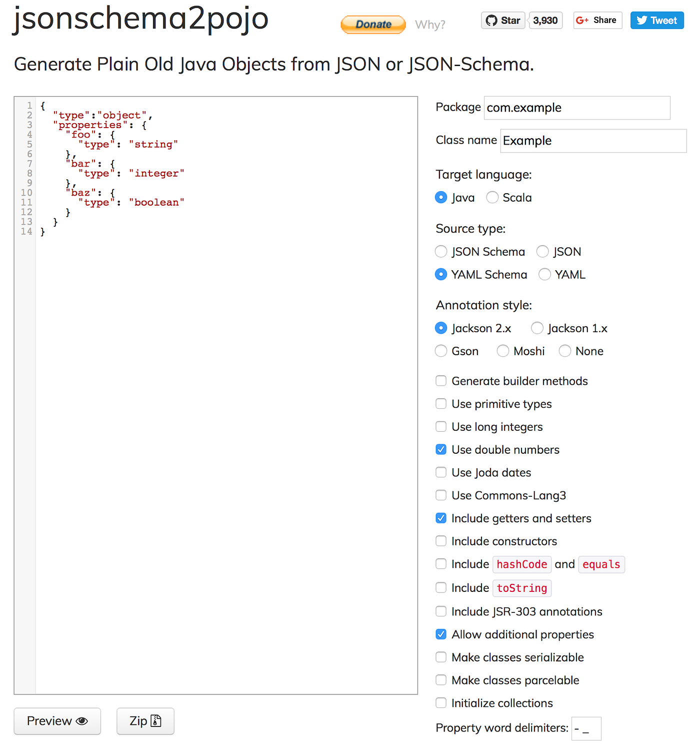Share the page via the Tweet button

656,20
